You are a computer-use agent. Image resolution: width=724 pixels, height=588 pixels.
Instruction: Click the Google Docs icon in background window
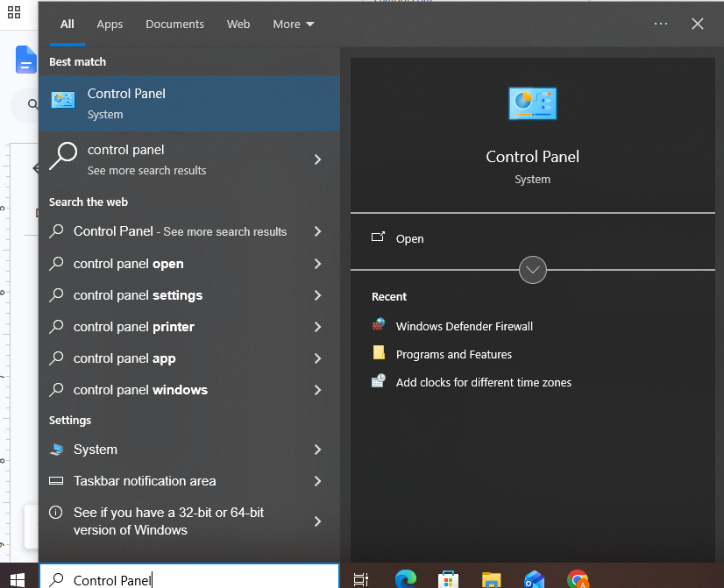pos(26,60)
